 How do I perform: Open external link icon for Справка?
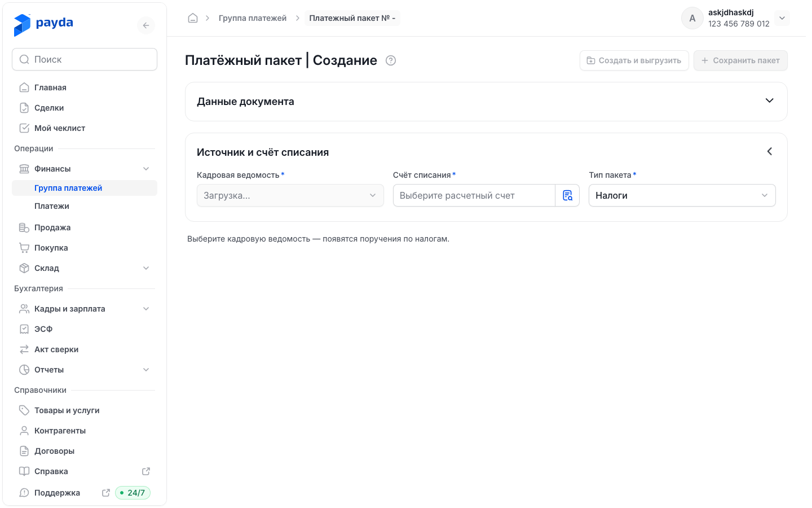tap(146, 471)
